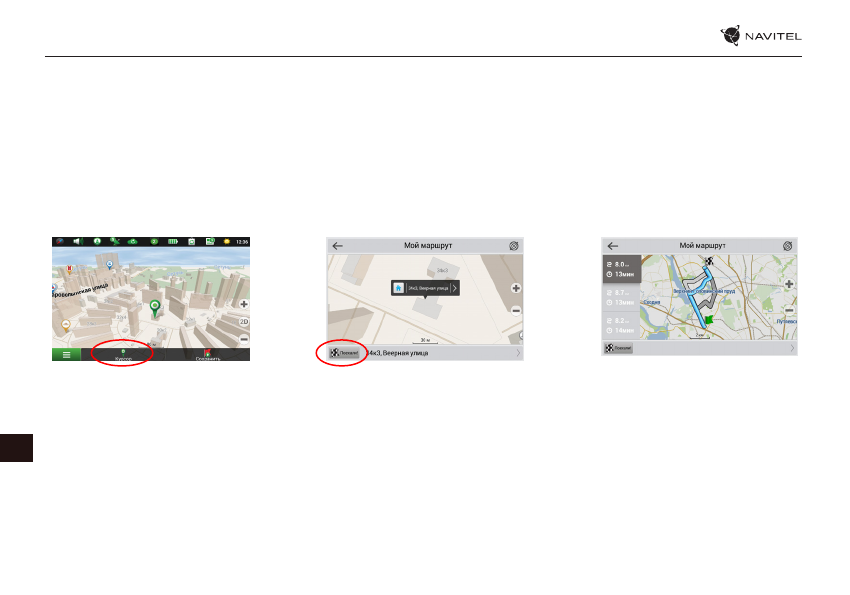Select the green location pin on the map
This screenshot has height=595, width=850.
click(154, 308)
